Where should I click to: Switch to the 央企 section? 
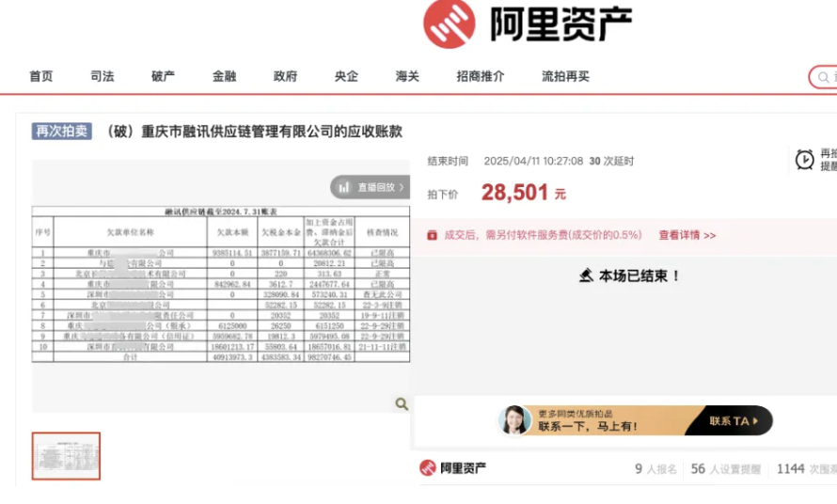point(346,76)
